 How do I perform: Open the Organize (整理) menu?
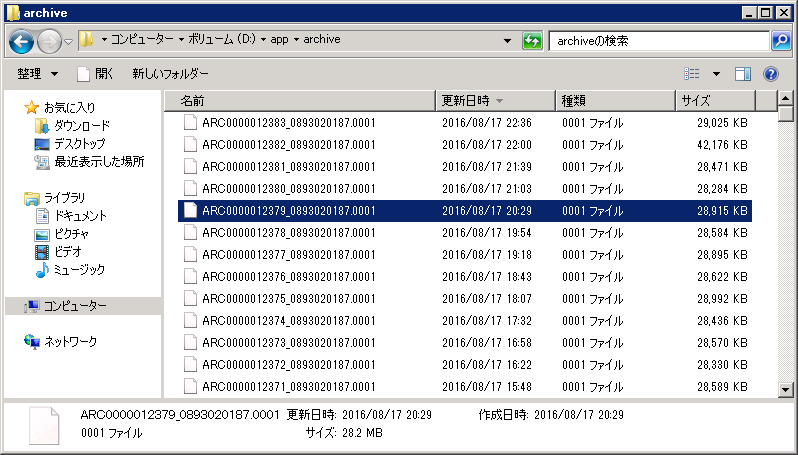pyautogui.click(x=37, y=74)
